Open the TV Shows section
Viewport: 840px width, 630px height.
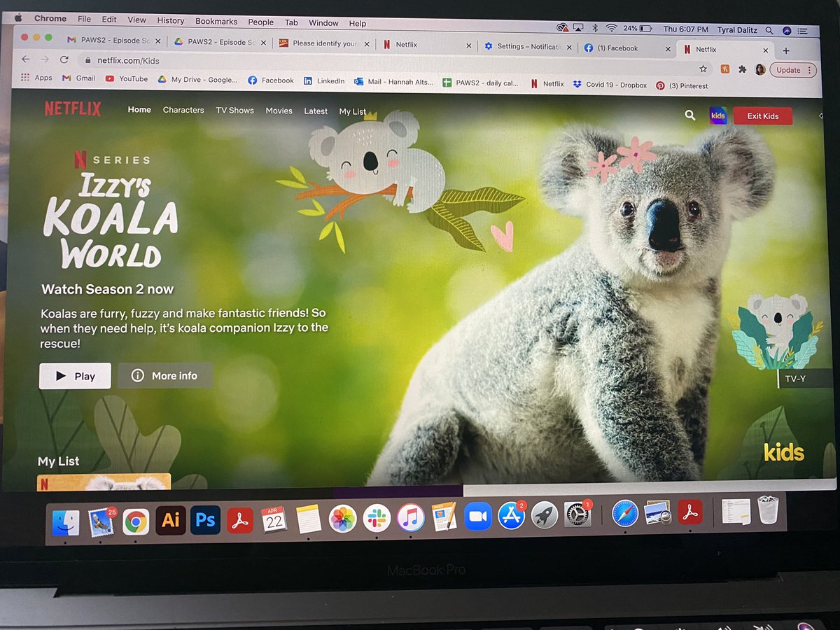pos(234,110)
